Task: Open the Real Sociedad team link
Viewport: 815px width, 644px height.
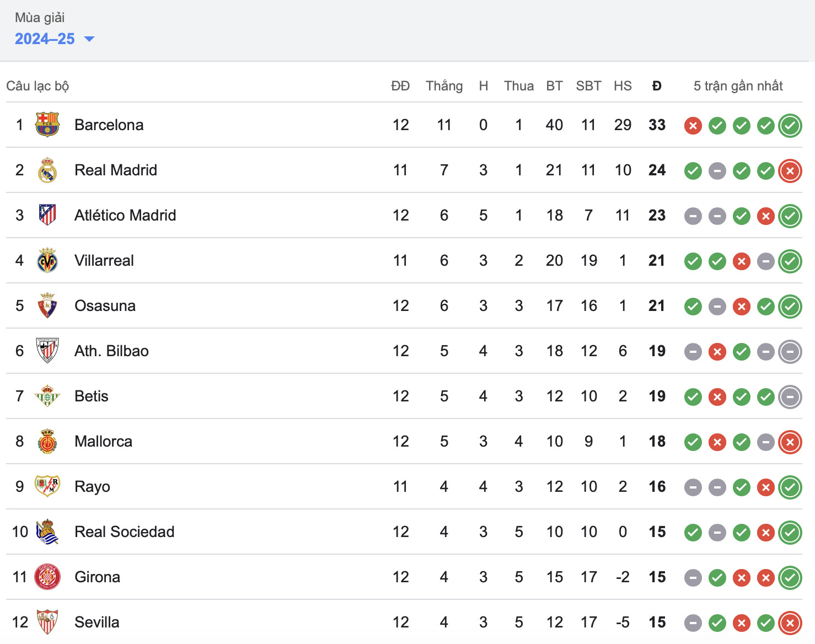Action: pyautogui.click(x=124, y=532)
